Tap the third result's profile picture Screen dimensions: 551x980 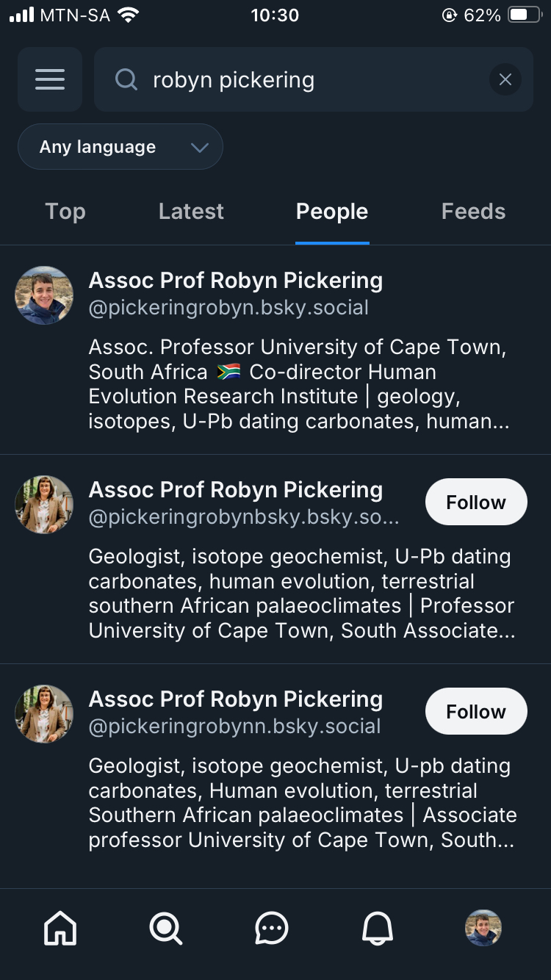[44, 714]
